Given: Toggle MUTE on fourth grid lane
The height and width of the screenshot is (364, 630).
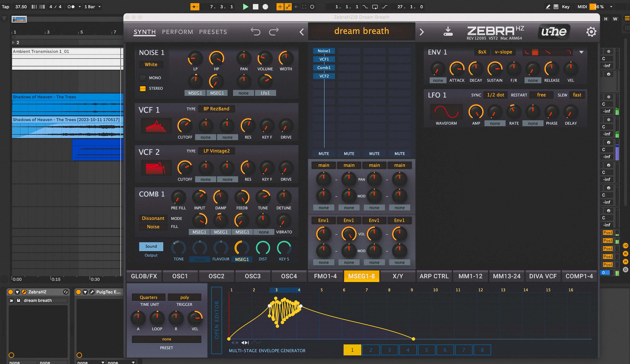Looking at the screenshot, I should [399, 154].
